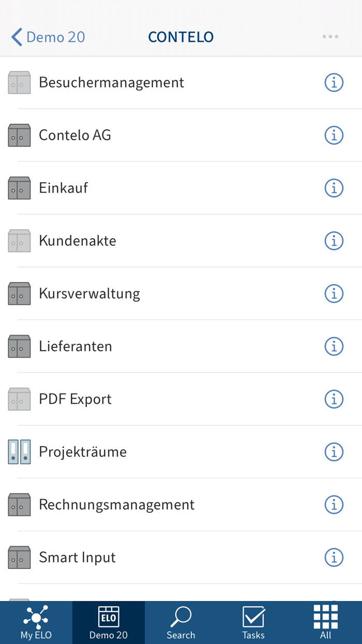Image resolution: width=362 pixels, height=644 pixels.
Task: Open search using the magnifier icon
Action: (x=180, y=617)
